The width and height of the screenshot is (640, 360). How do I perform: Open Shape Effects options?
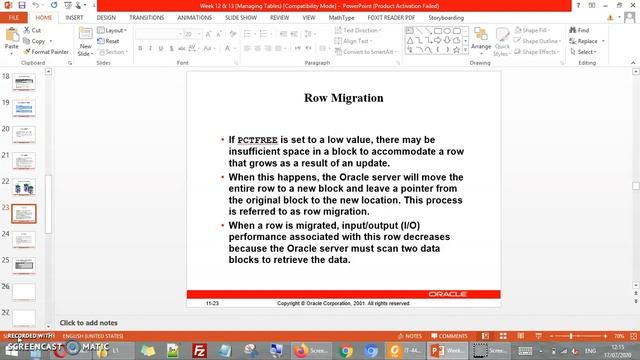(537, 52)
